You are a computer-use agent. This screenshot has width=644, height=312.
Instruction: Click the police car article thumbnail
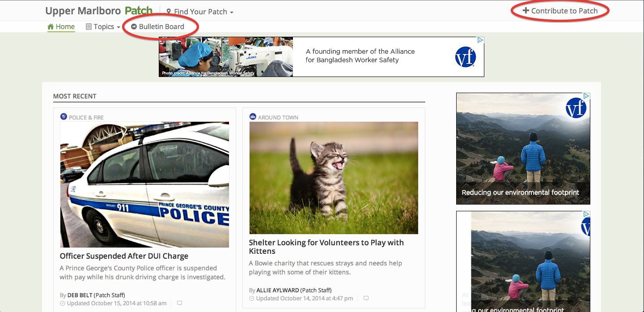pos(144,184)
